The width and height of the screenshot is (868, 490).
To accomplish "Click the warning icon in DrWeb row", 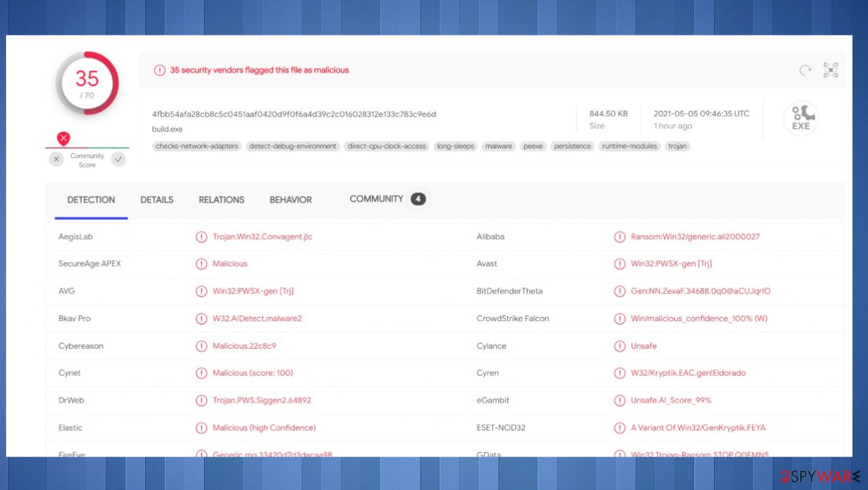I will (201, 400).
